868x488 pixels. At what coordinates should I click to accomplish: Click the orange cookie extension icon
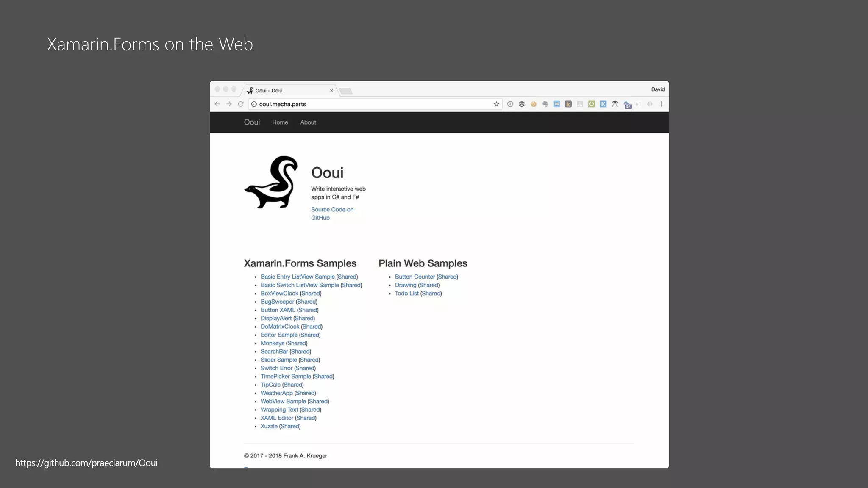pyautogui.click(x=534, y=104)
